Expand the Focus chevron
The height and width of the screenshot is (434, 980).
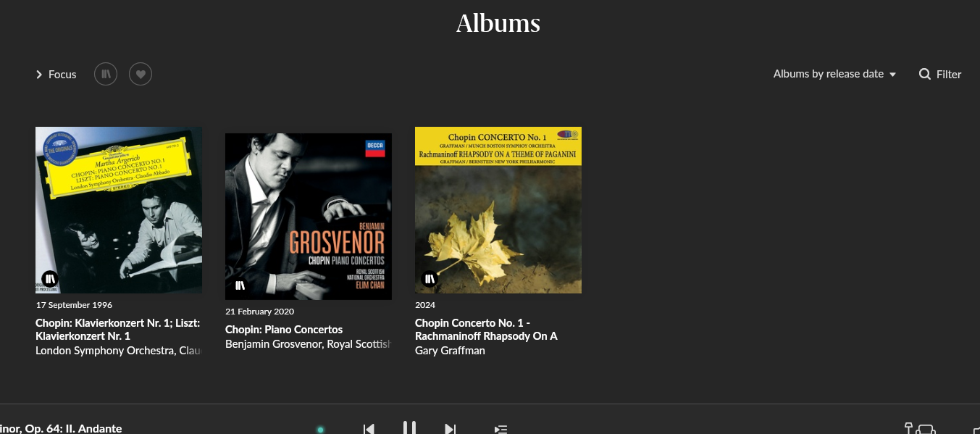pos(39,75)
